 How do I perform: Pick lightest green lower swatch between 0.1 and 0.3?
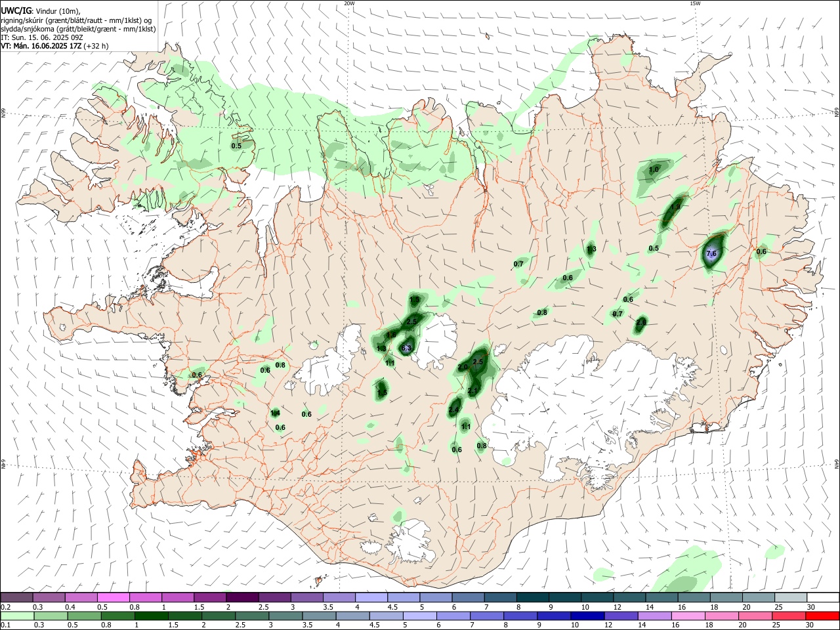click(x=16, y=616)
